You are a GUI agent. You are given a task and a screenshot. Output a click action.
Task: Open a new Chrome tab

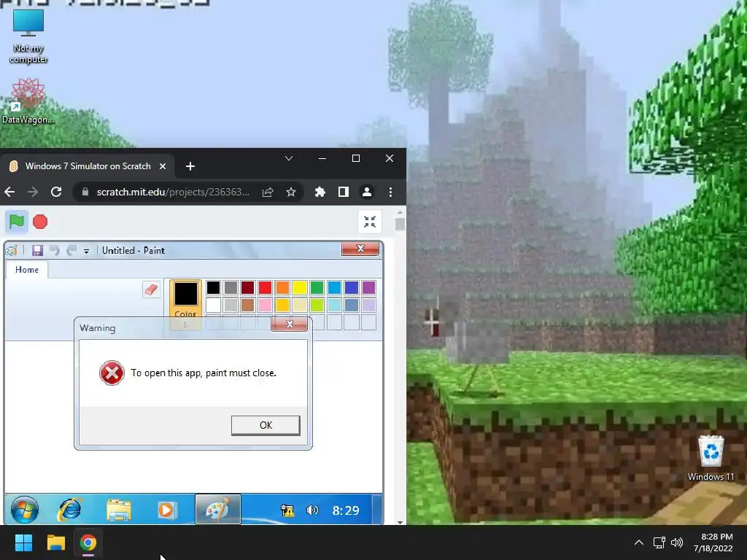[190, 166]
